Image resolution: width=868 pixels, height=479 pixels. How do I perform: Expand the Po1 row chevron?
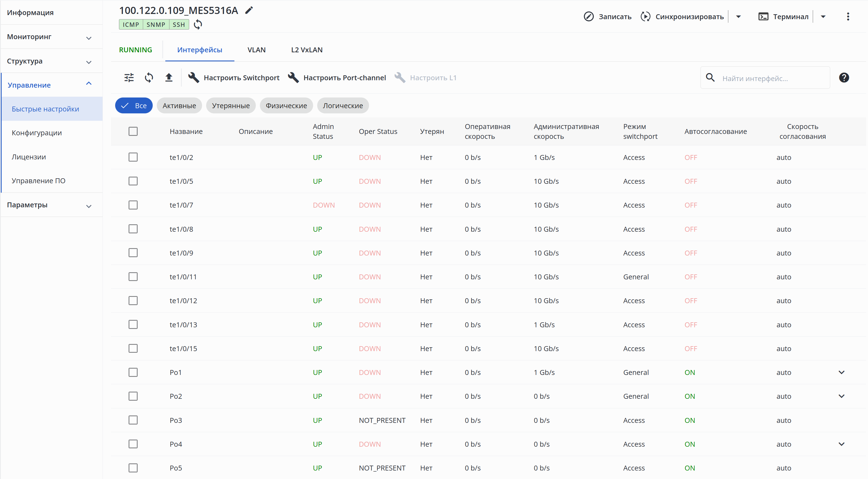(841, 372)
